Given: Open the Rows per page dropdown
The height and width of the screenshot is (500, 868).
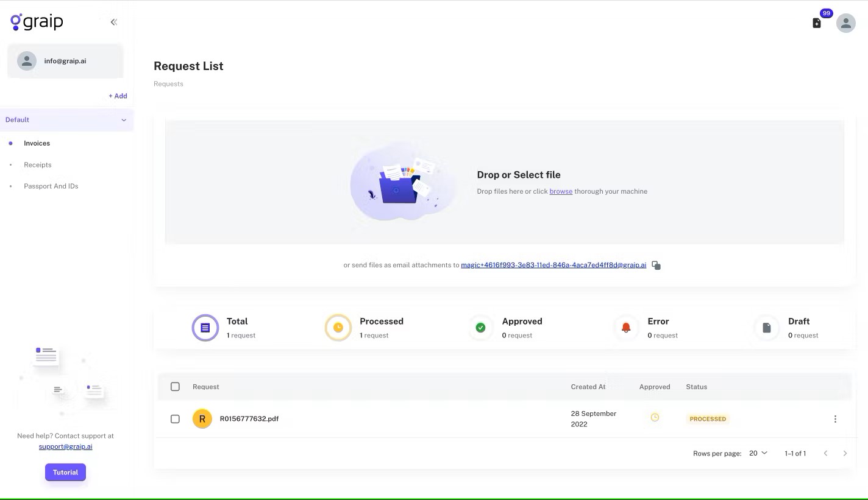Looking at the screenshot, I should [x=758, y=453].
